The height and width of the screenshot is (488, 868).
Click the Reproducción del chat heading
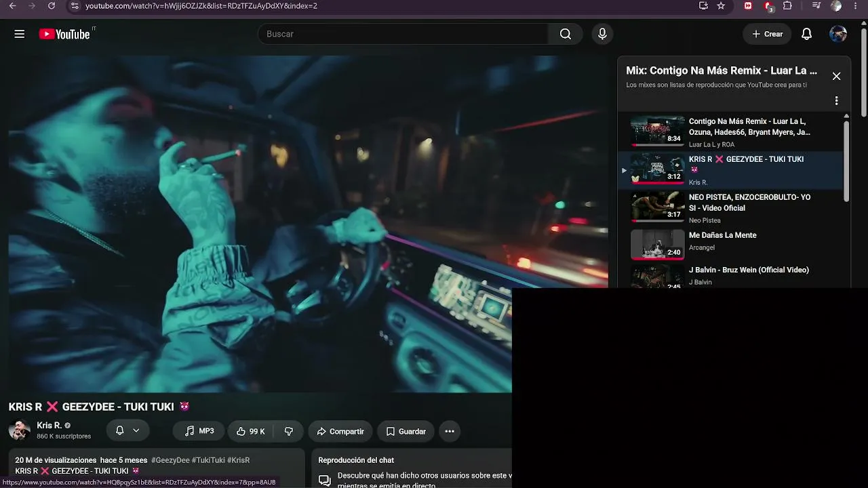pos(356,460)
